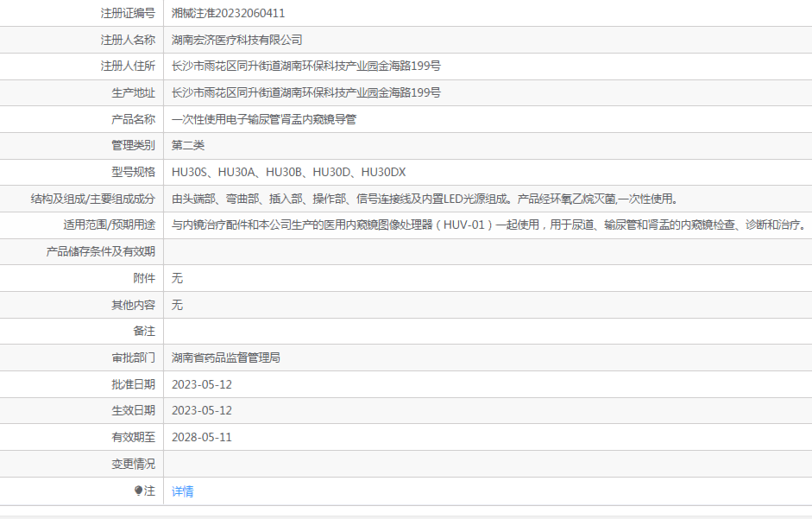
Task: Click the 产品名称 label
Action: point(134,119)
